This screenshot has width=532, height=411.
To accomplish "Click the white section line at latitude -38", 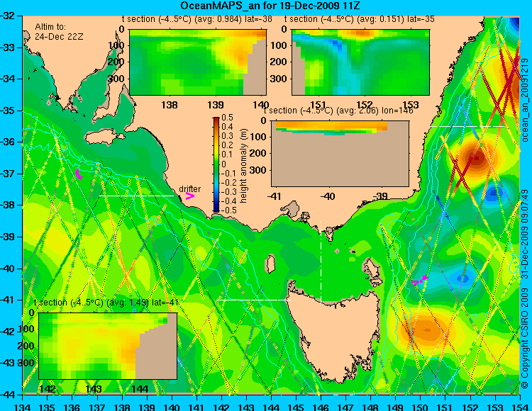I will point(136,196).
